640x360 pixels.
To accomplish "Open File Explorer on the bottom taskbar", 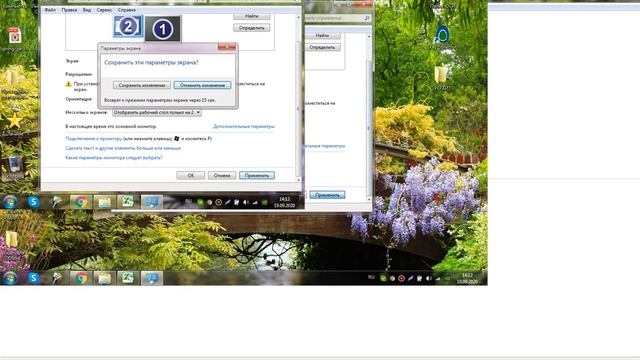I will coord(104,278).
